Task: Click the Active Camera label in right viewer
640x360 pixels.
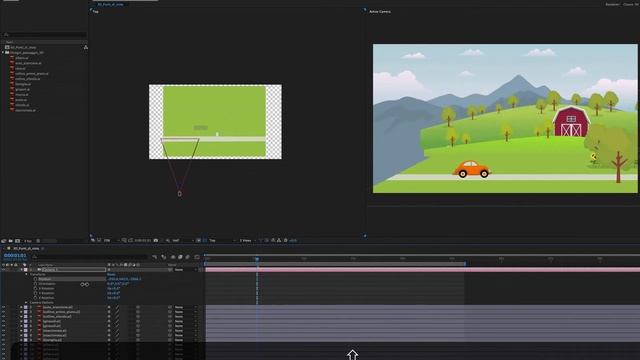Action: pyautogui.click(x=380, y=11)
